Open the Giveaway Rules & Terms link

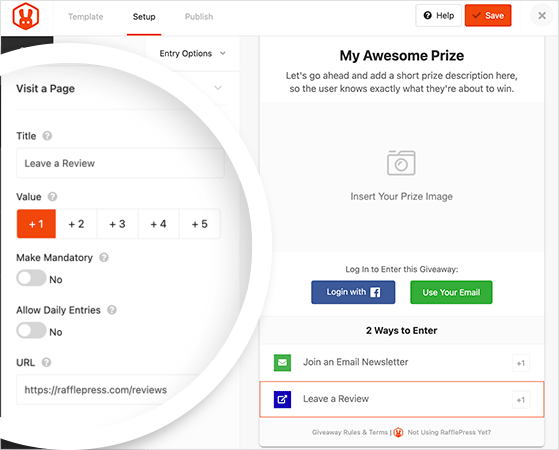[x=350, y=432]
